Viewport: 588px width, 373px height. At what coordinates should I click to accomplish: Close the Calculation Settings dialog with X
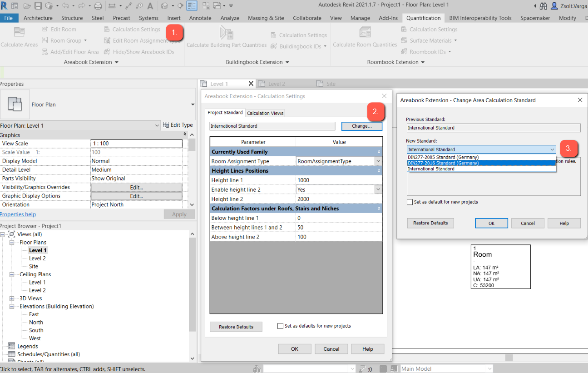384,96
